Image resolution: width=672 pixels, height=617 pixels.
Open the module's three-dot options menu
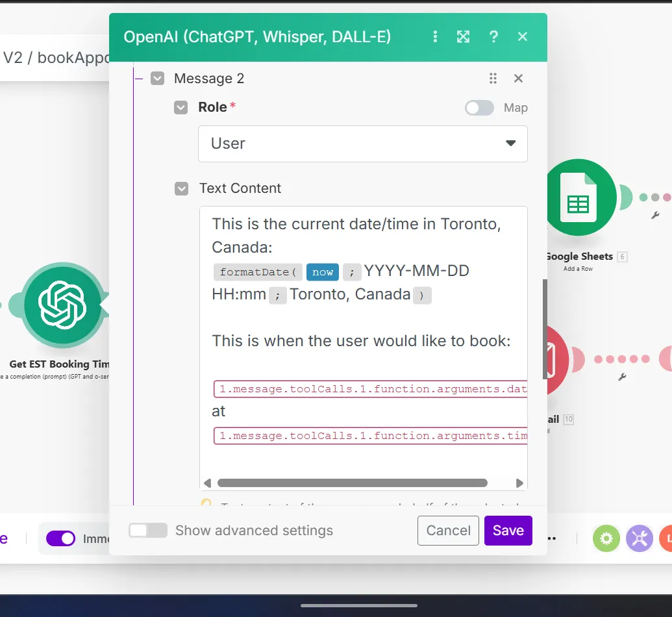[x=435, y=37]
